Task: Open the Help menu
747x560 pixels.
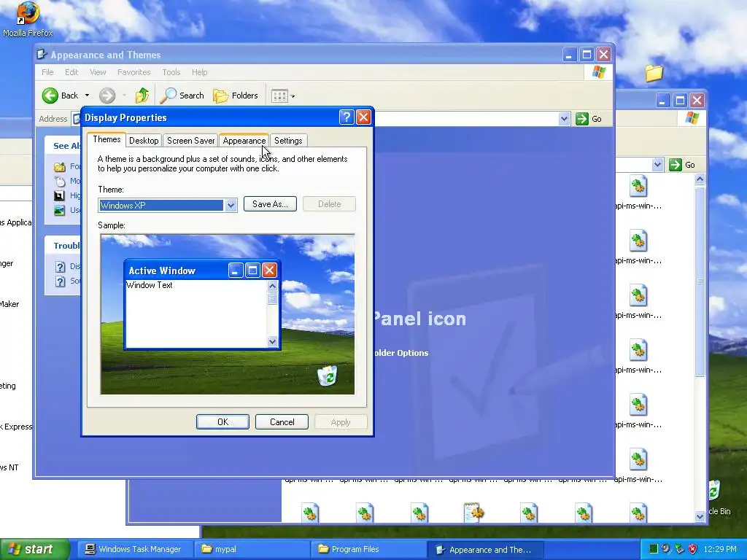Action: tap(200, 72)
